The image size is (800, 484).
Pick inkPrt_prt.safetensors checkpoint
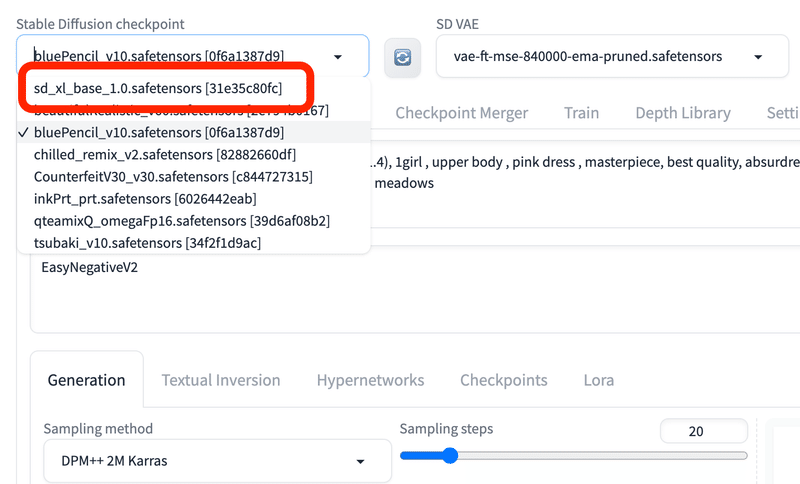point(194,198)
